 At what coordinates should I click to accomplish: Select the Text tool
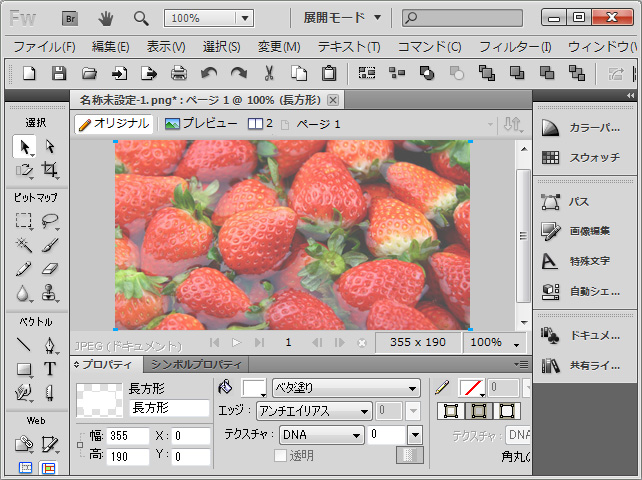click(50, 369)
